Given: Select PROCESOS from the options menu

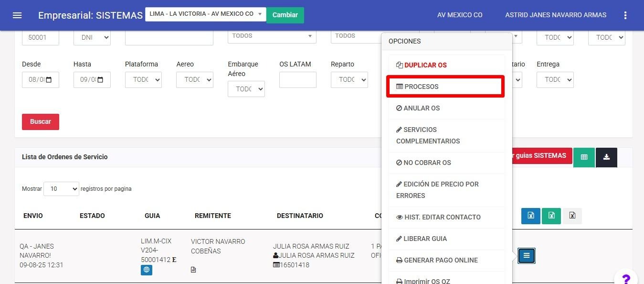Looking at the screenshot, I should pos(445,87).
